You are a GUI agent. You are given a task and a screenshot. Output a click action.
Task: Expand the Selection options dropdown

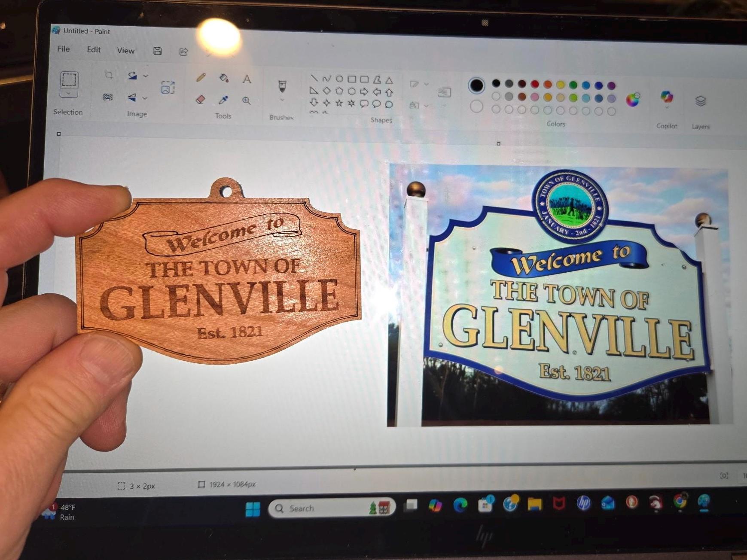pos(69,93)
